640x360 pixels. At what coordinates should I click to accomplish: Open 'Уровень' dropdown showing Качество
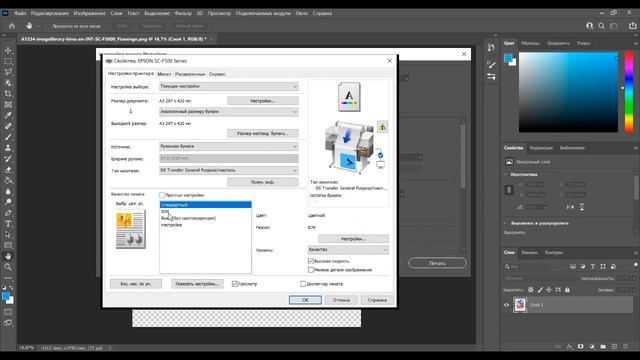pyautogui.click(x=348, y=249)
